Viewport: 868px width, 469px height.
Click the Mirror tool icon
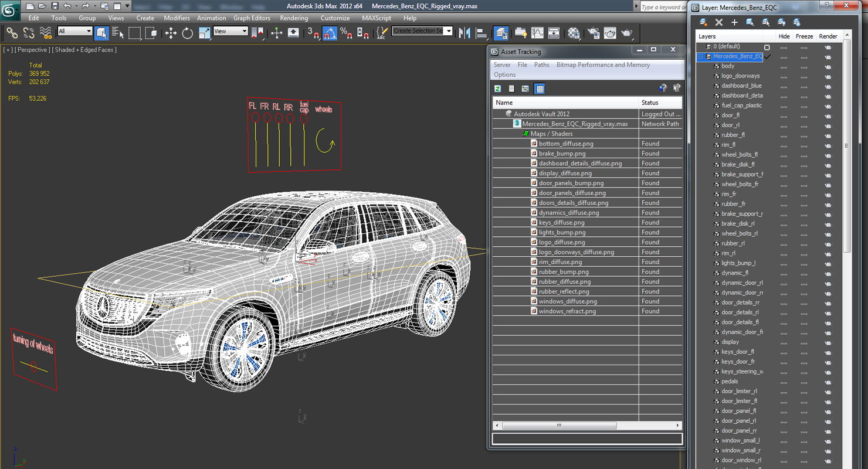pos(464,33)
